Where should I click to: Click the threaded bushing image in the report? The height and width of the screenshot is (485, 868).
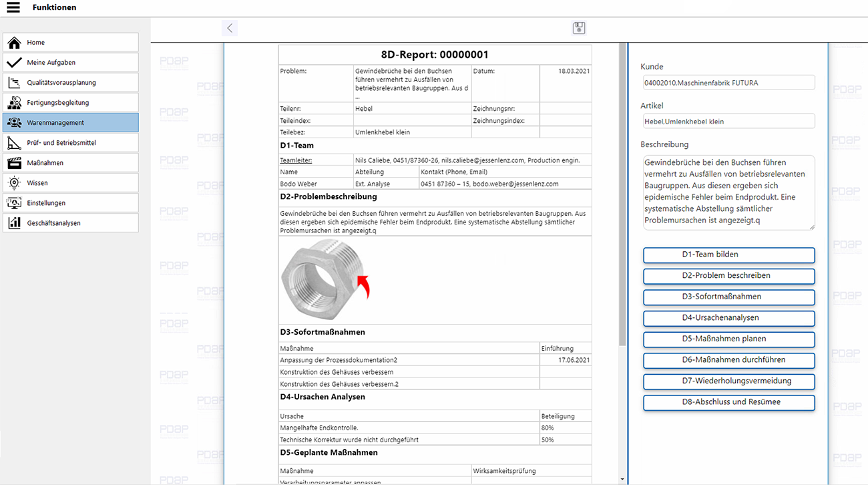tap(324, 279)
